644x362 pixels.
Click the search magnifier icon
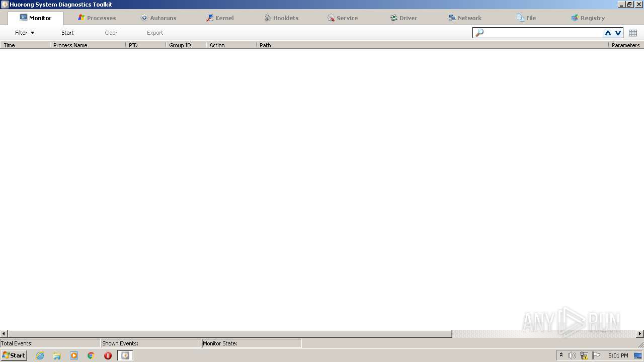(x=479, y=33)
